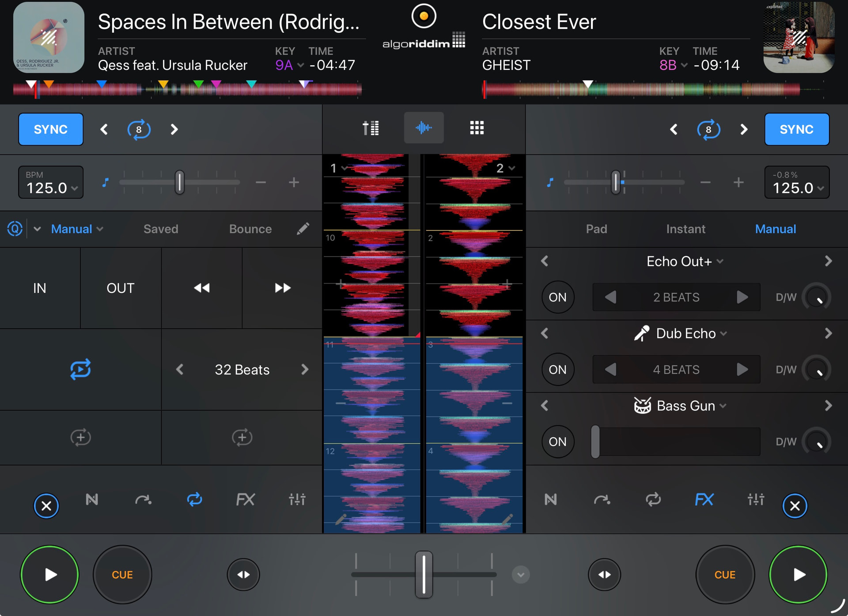Viewport: 848px width, 616px height.
Task: Select the Instant FX tab
Action: coord(685,229)
